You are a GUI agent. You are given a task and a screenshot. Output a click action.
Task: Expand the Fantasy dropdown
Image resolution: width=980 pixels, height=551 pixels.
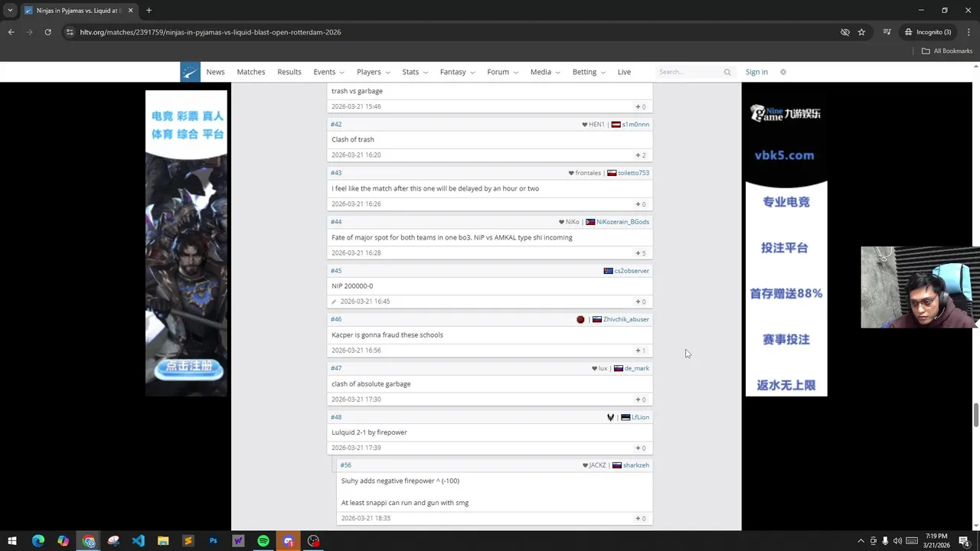coord(457,72)
